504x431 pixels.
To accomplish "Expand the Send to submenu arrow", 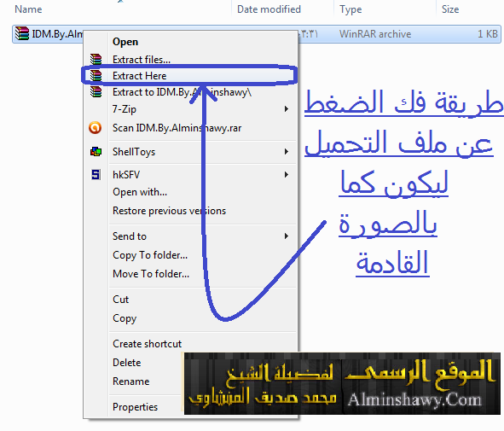I will pos(286,236).
